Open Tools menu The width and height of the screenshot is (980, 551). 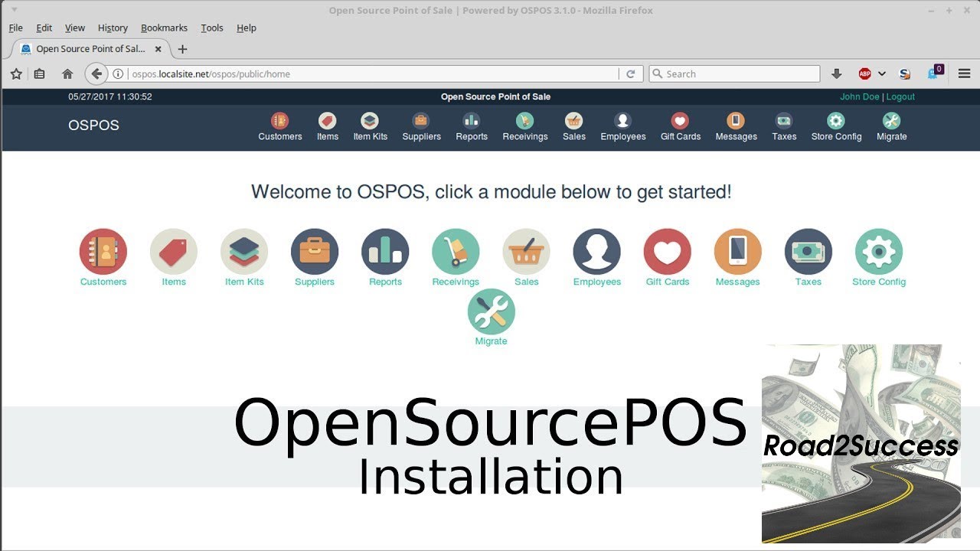click(212, 28)
